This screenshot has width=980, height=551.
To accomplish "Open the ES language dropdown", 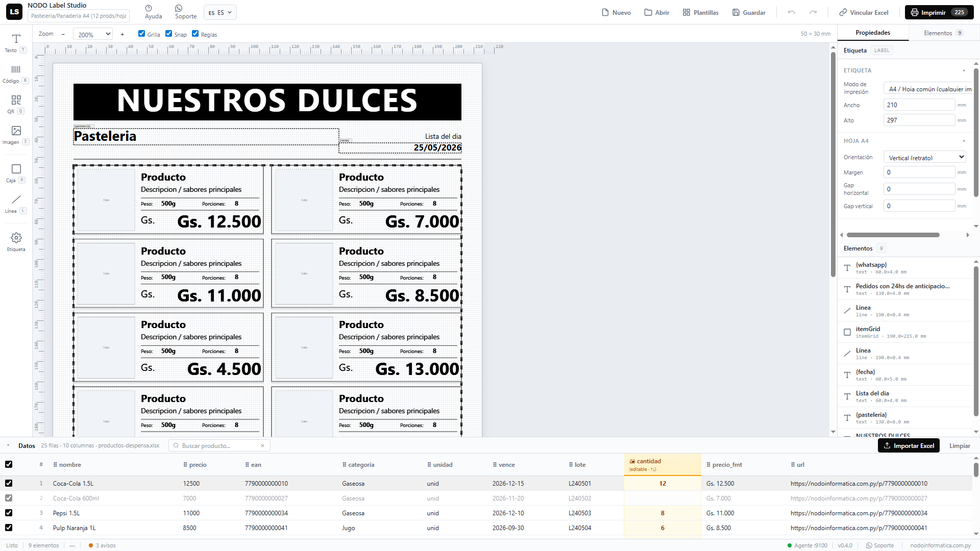I will 220,12.
